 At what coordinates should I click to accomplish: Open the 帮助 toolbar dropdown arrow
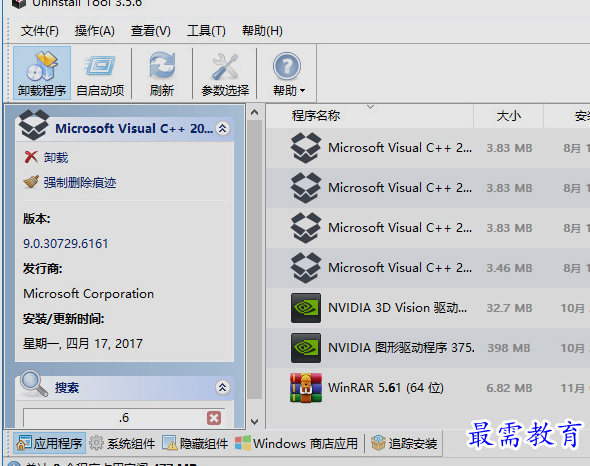(303, 91)
